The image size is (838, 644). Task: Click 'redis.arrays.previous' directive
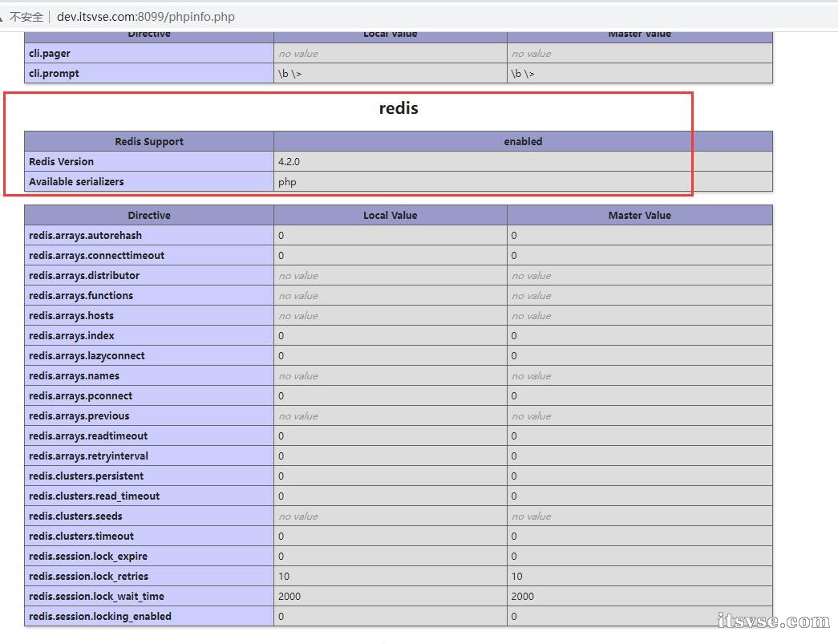pos(149,415)
